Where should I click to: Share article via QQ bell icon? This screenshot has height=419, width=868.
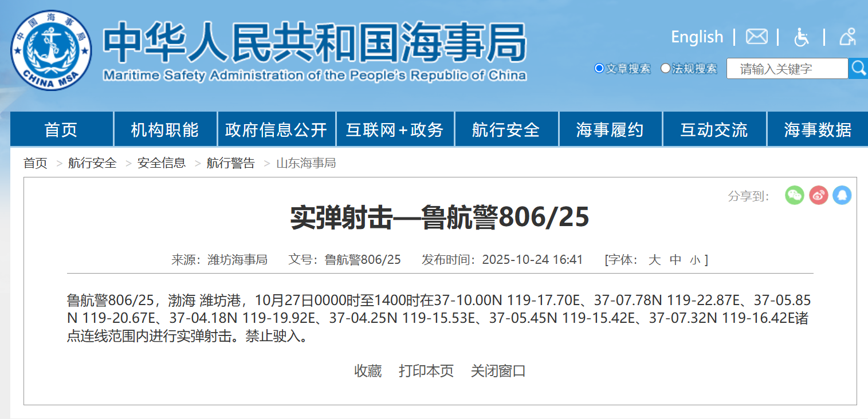(x=842, y=196)
